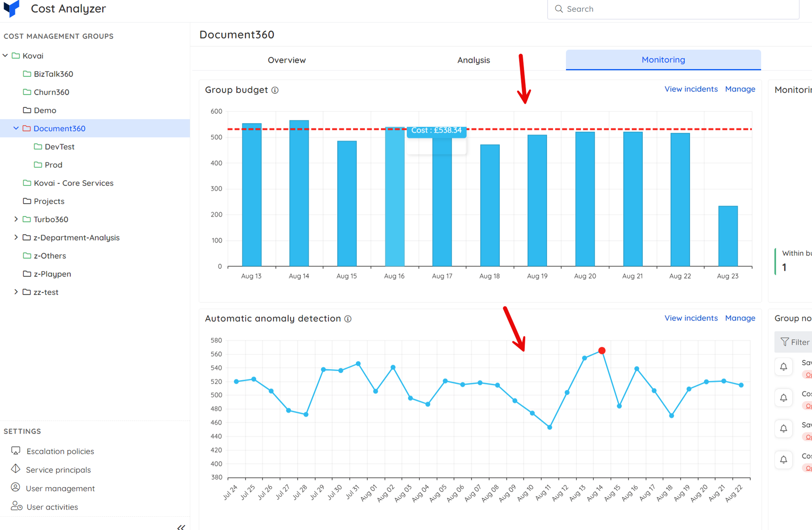812x530 pixels.
Task: Select Prod subgroup in tree
Action: 53,165
